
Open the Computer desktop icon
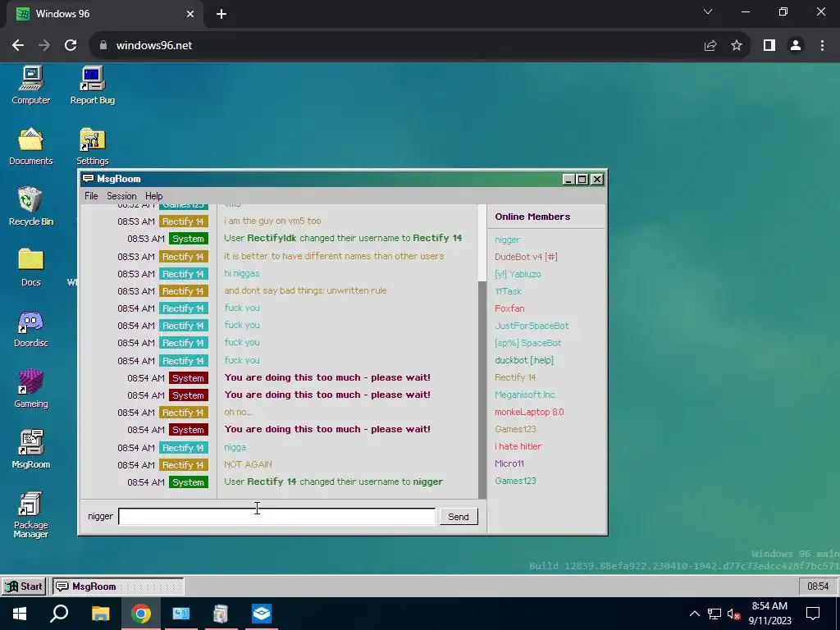click(31, 85)
